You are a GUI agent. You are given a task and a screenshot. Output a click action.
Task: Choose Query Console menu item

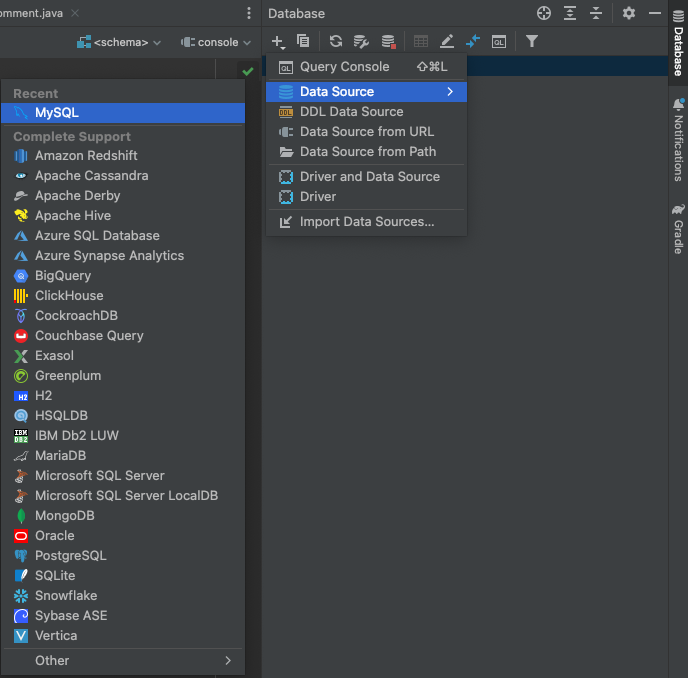click(x=366, y=67)
